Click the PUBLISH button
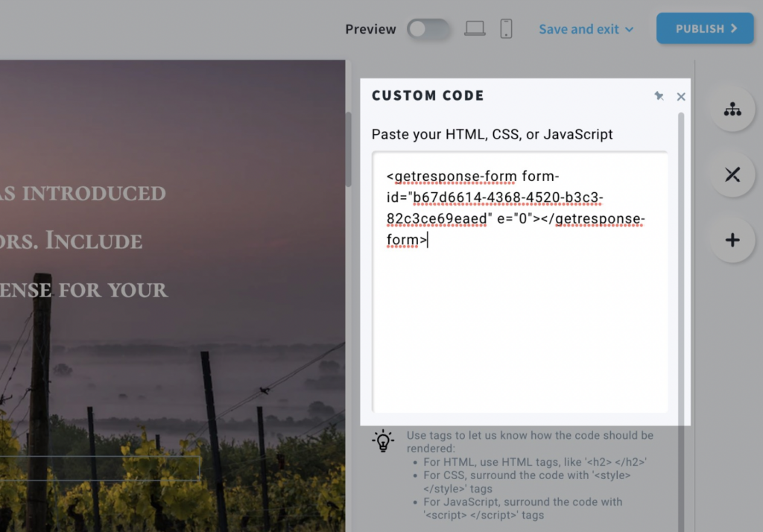Screen dimensions: 763x532 (x=705, y=29)
